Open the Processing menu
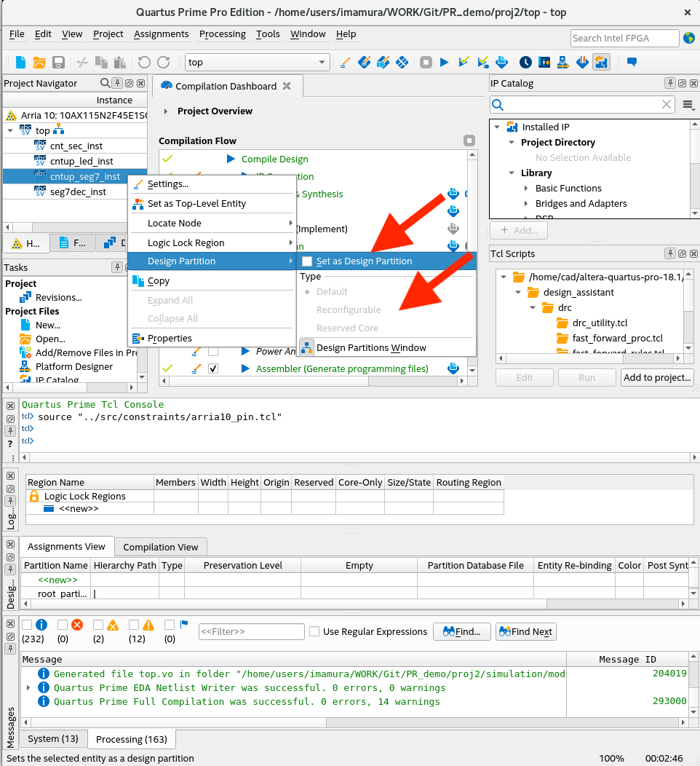This screenshot has width=700, height=766. coord(222,33)
